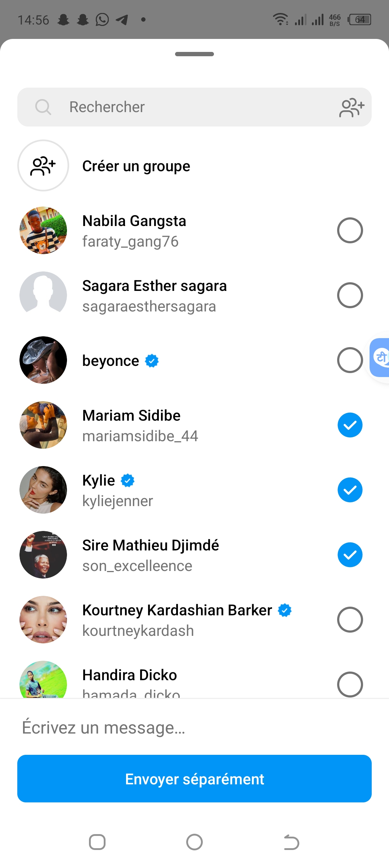This screenshot has height=868, width=389.
Task: Open the Android recent apps icon
Action: [x=97, y=842]
